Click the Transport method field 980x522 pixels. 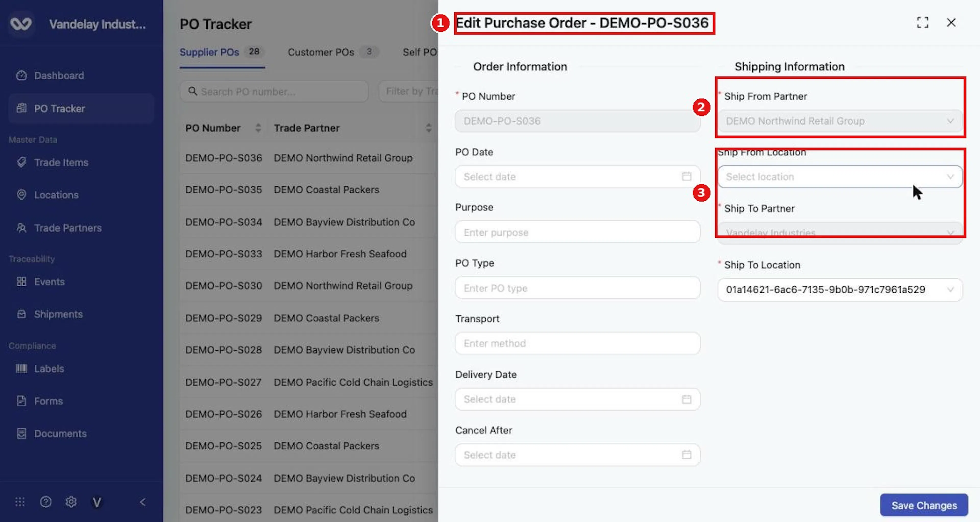577,343
